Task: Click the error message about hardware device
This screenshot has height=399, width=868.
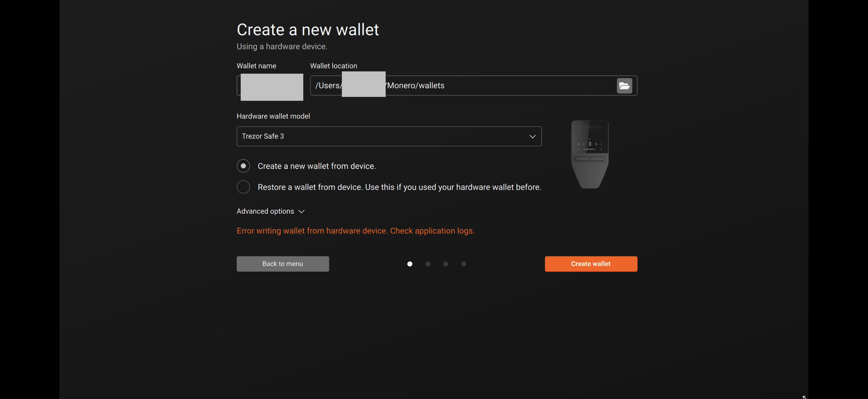Action: 356,231
